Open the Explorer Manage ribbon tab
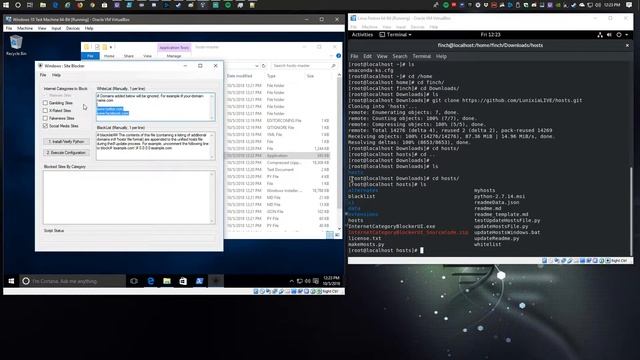The width and height of the screenshot is (640, 360). point(173,56)
